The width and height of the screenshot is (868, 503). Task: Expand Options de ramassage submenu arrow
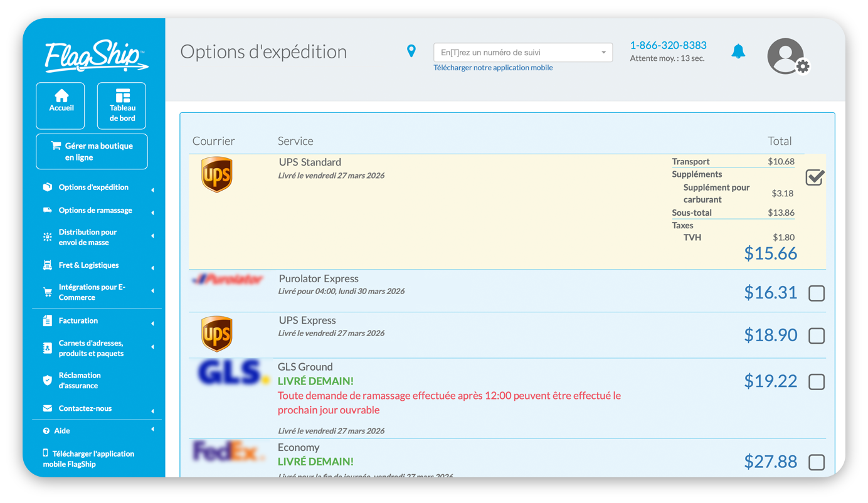152,213
